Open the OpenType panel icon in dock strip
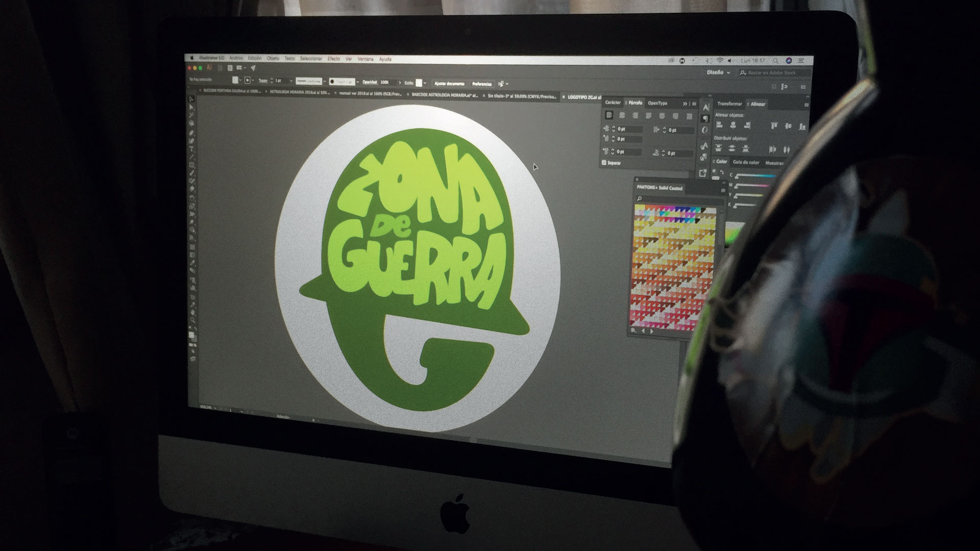Viewport: 980px width, 551px height. [705, 131]
